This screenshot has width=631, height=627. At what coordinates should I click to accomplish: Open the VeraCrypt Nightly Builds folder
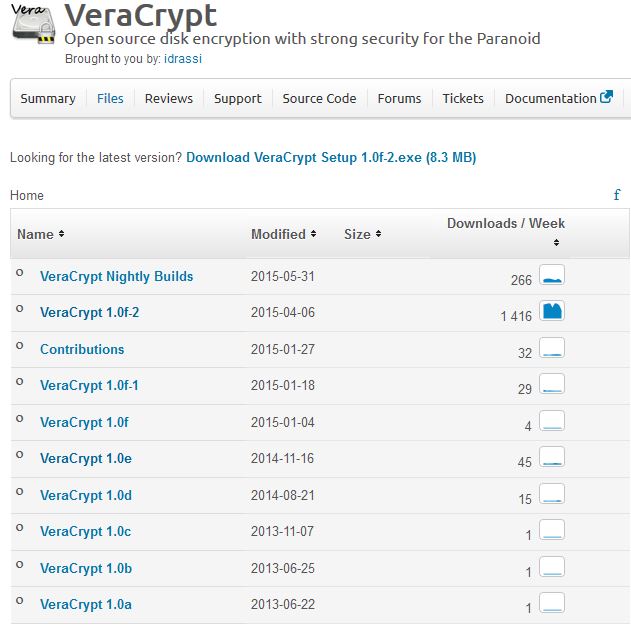[116, 276]
